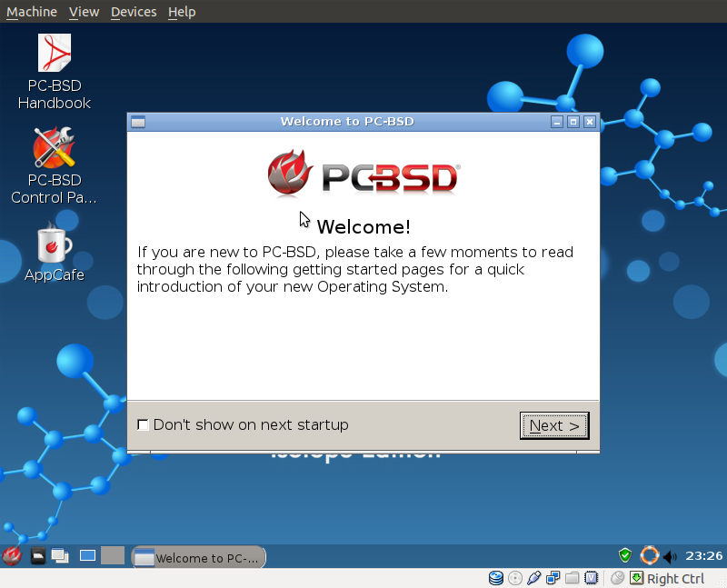The height and width of the screenshot is (588, 727).
Task: Close the Welcome to PC-BSD window
Action: click(x=589, y=122)
